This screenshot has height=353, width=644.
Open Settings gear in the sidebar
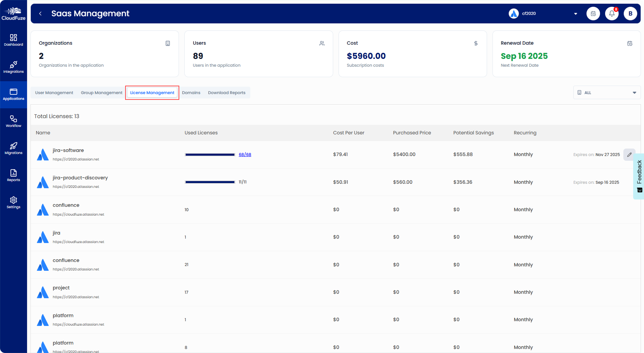click(x=14, y=202)
